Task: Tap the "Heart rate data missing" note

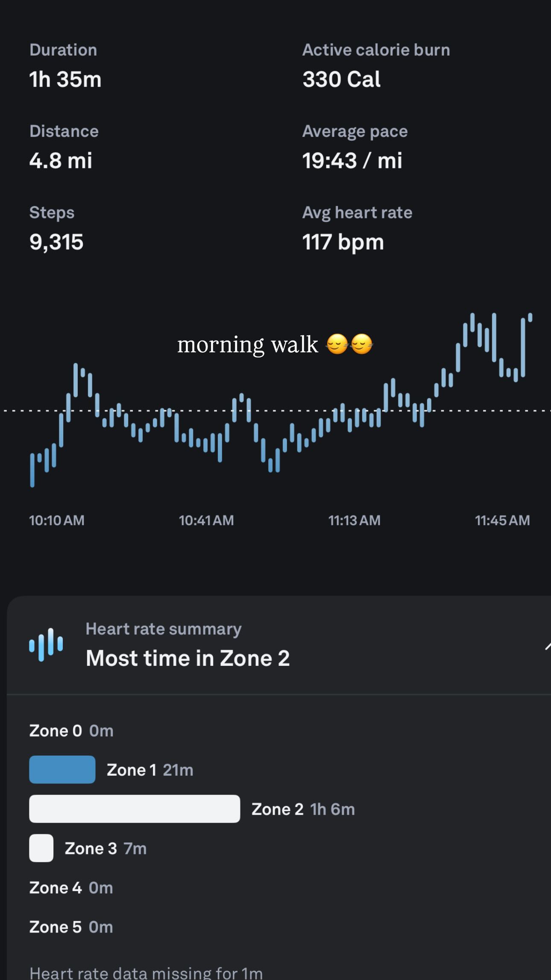Action: [x=146, y=973]
